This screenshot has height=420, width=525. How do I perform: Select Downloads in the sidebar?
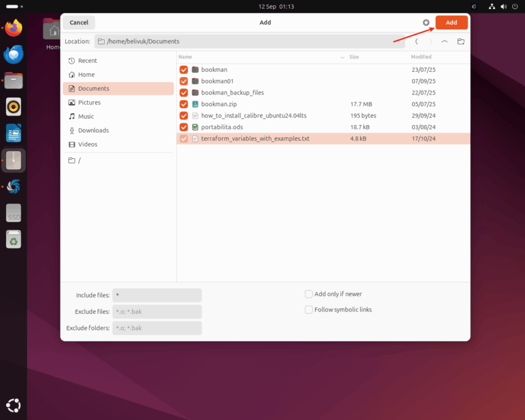(x=118, y=130)
